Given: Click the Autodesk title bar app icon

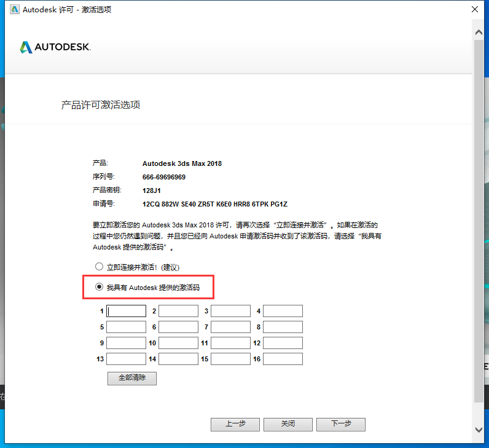Looking at the screenshot, I should pyautogui.click(x=12, y=10).
